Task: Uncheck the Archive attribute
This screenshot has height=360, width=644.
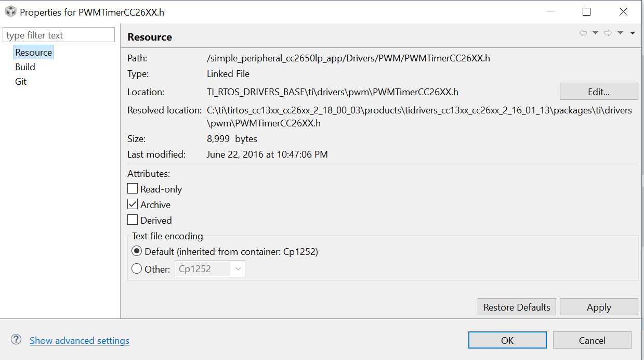Action: click(133, 204)
